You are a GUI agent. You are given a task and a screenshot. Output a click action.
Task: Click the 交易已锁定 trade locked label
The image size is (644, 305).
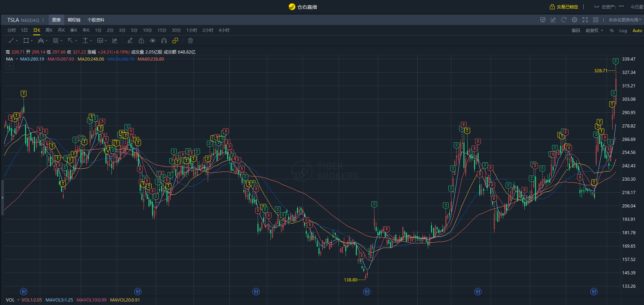point(567,7)
